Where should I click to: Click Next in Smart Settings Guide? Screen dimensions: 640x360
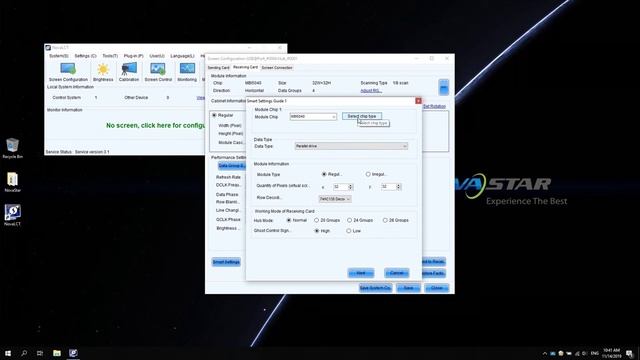(x=361, y=273)
